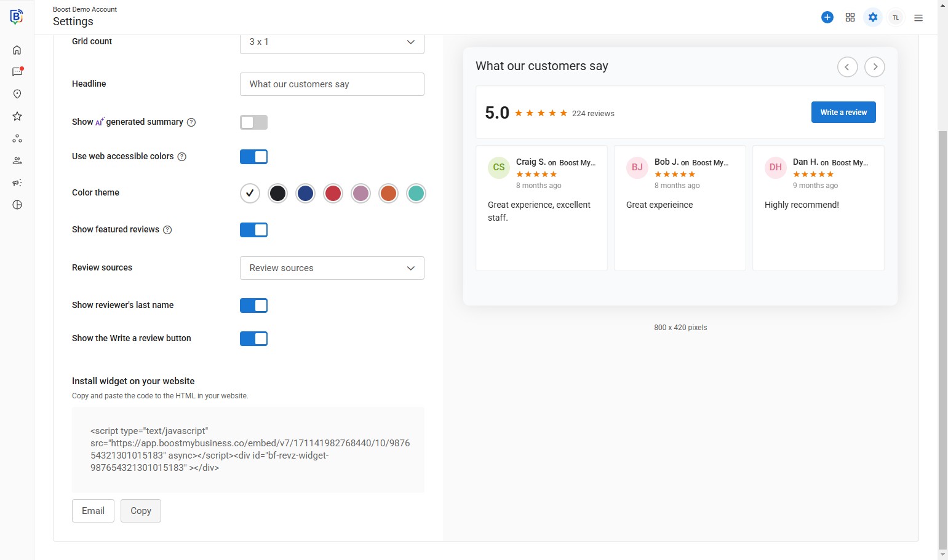948x560 pixels.
Task: Click into the Headline text field
Action: click(x=332, y=84)
